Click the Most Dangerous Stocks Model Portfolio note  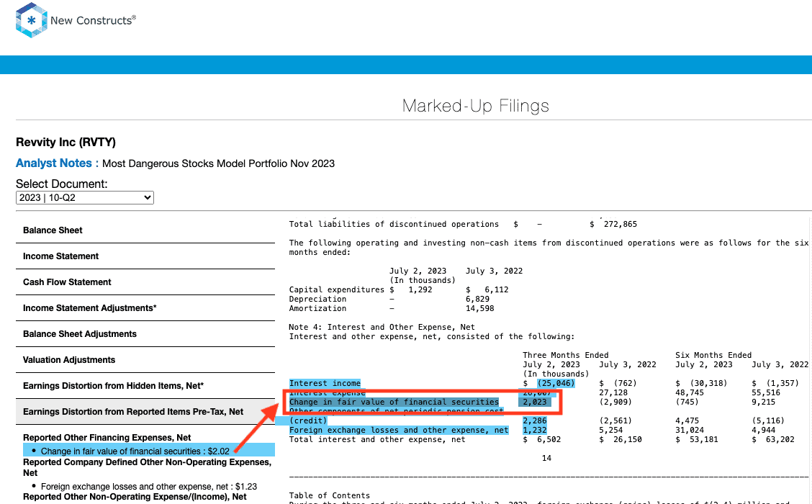pyautogui.click(x=219, y=163)
